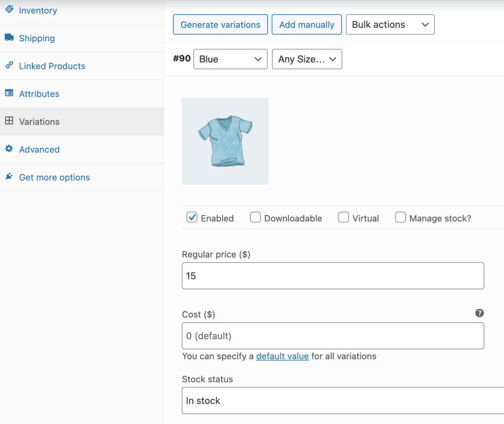Viewport: 504px width, 424px height.
Task: Click the blue t-shirt variation image
Action: tap(225, 141)
